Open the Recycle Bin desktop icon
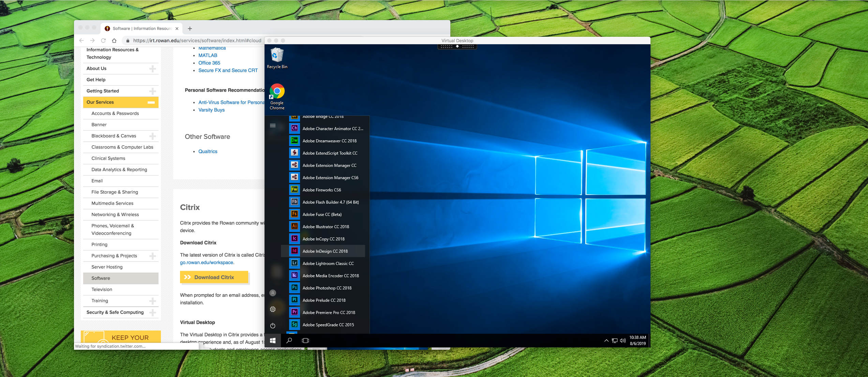 click(x=277, y=58)
